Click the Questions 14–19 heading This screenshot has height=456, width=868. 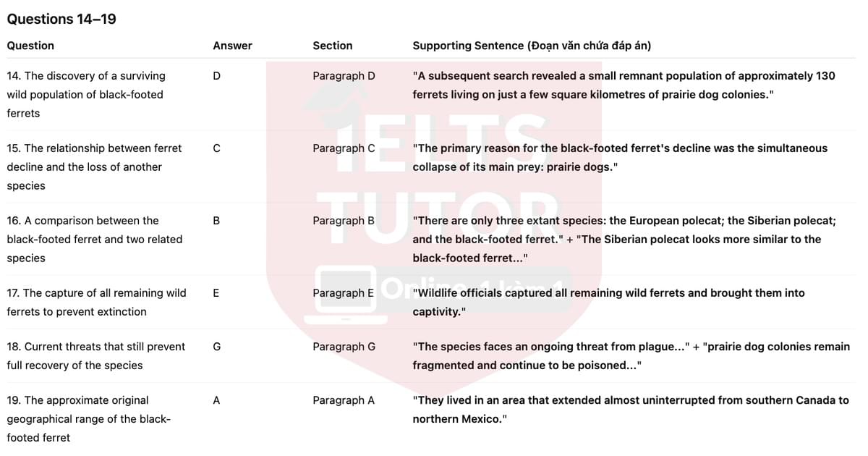61,19
